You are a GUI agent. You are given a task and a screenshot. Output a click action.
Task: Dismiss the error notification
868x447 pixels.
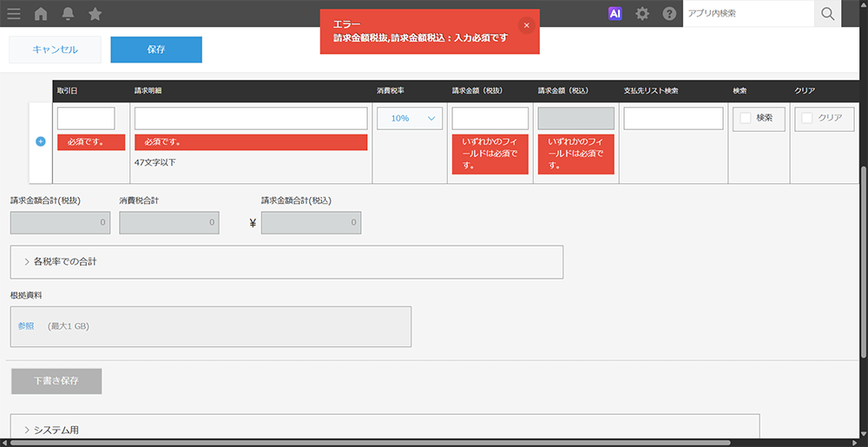pyautogui.click(x=526, y=25)
